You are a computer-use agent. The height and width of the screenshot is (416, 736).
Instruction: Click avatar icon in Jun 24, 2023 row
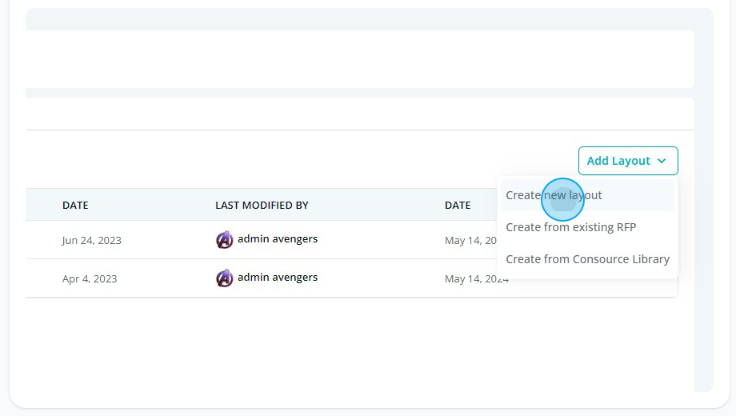click(x=224, y=239)
